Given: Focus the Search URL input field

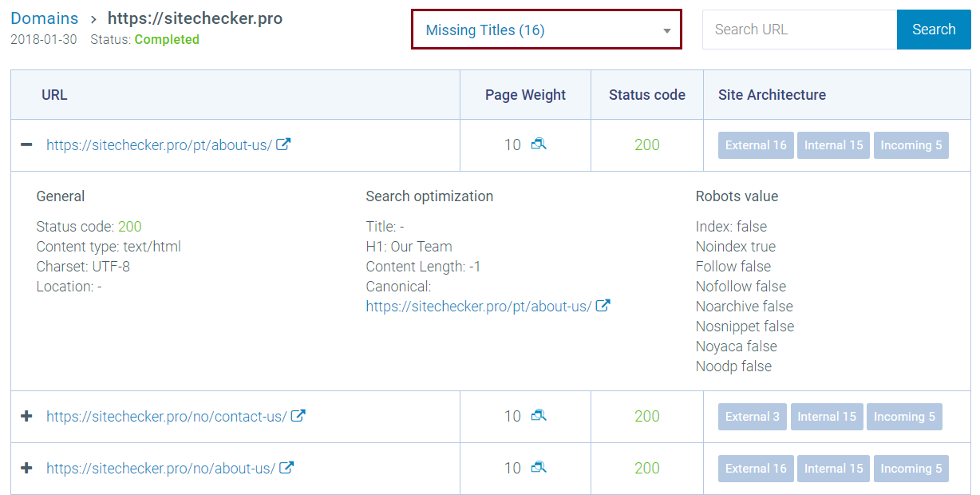Looking at the screenshot, I should click(x=800, y=30).
